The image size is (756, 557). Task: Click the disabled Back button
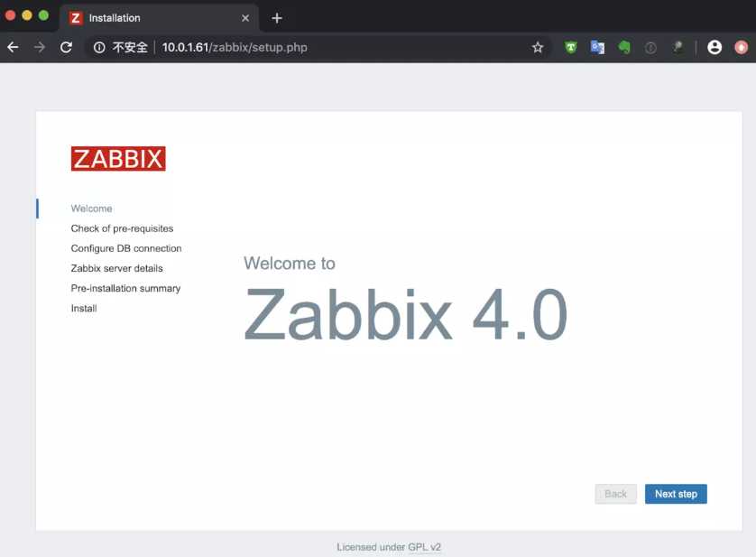coord(615,494)
